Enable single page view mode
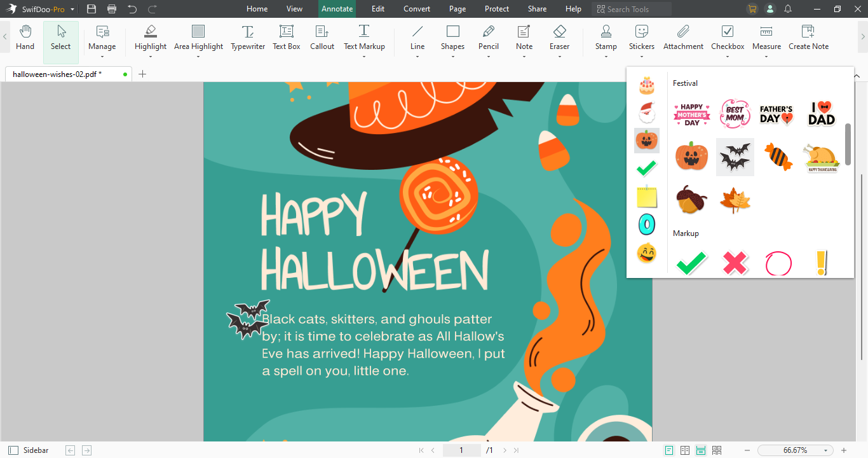This screenshot has width=868, height=458. (669, 450)
